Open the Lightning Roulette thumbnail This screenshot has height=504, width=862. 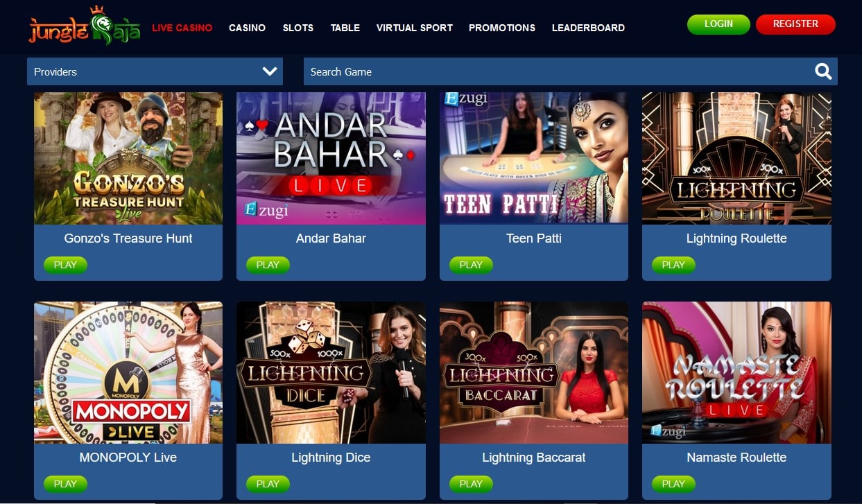[x=736, y=158]
